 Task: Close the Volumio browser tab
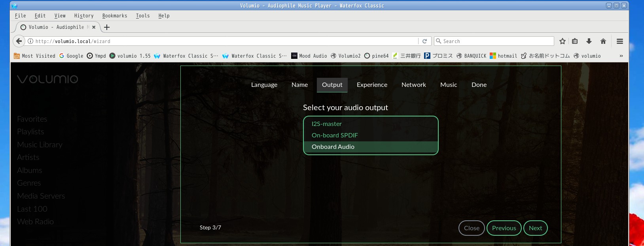(x=94, y=27)
